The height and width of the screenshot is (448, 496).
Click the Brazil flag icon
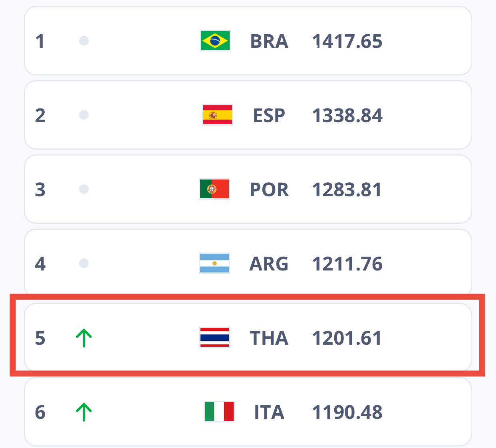[x=215, y=41]
